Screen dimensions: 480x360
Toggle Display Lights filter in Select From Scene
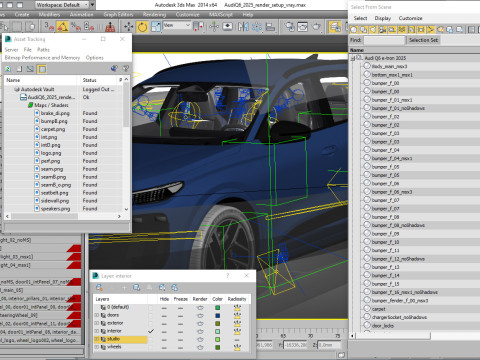(373, 30)
